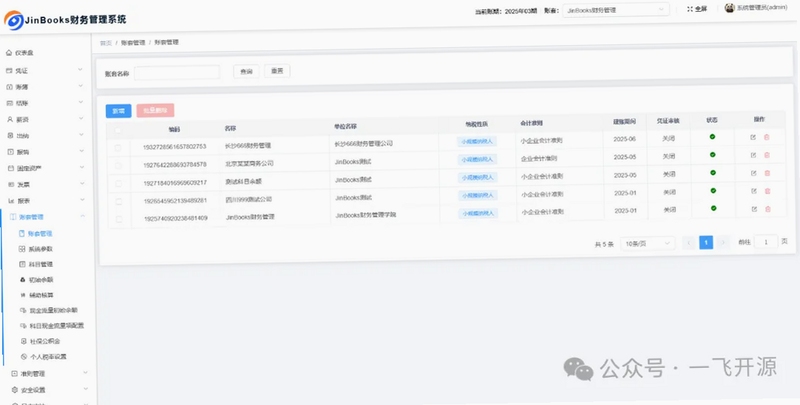Expand the 结账 sidebar menu
This screenshot has height=405, width=800.
[45, 103]
